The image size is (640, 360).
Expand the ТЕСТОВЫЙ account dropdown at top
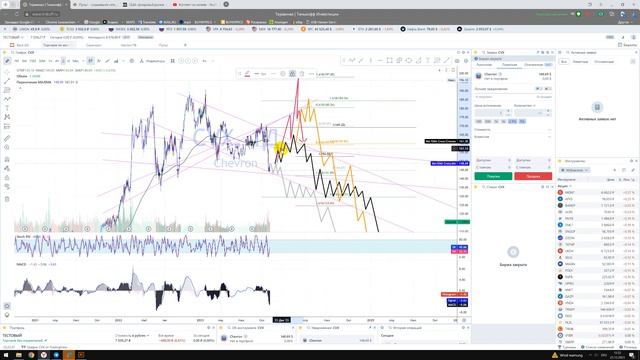(x=13, y=37)
